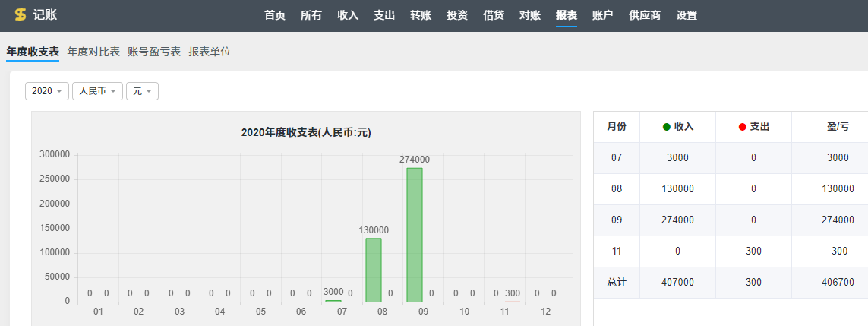Open the 收入 menu item

348,15
